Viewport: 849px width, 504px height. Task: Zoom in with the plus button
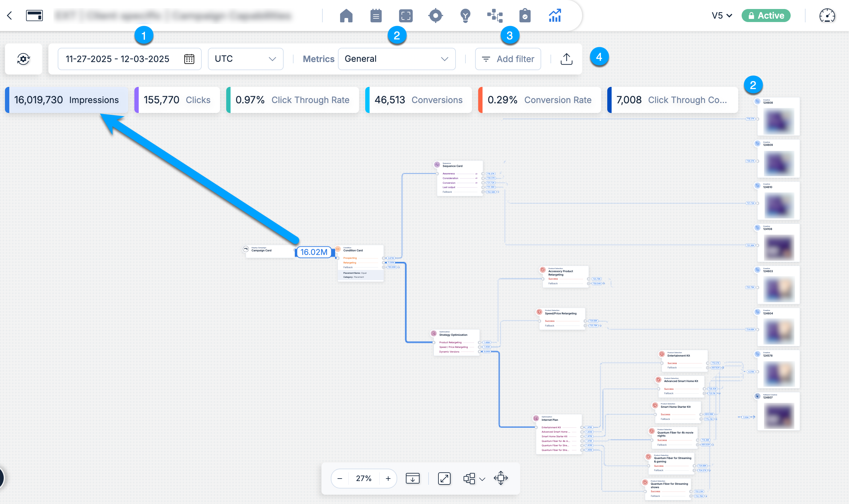[388, 478]
